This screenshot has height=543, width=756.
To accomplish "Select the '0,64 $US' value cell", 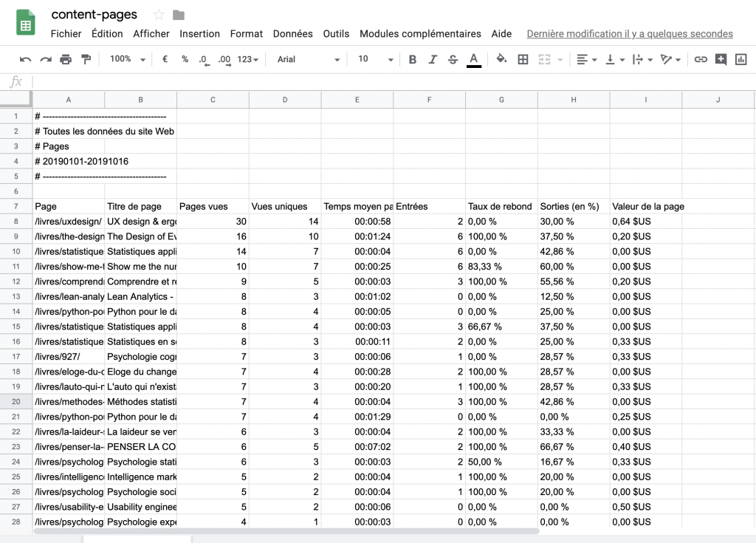I will [x=646, y=221].
